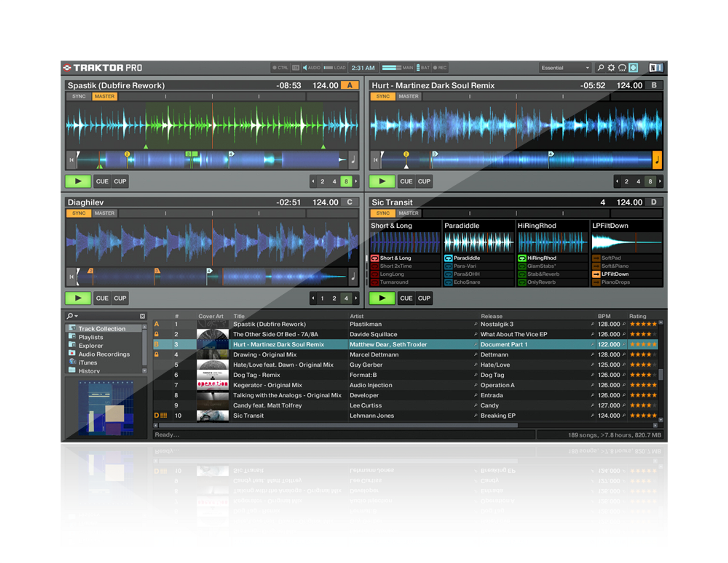The image size is (728, 563).
Task: Increase loop size arrow on Deck C
Action: point(356,298)
